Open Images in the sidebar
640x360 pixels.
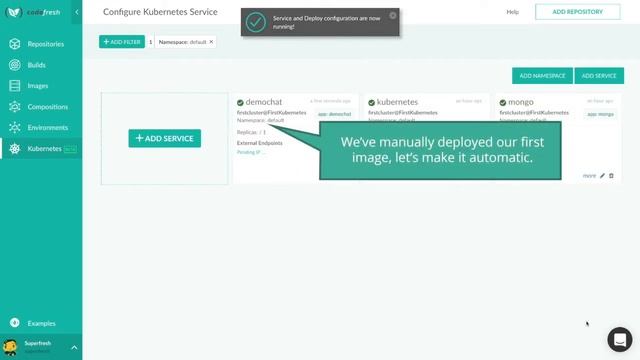(38, 86)
